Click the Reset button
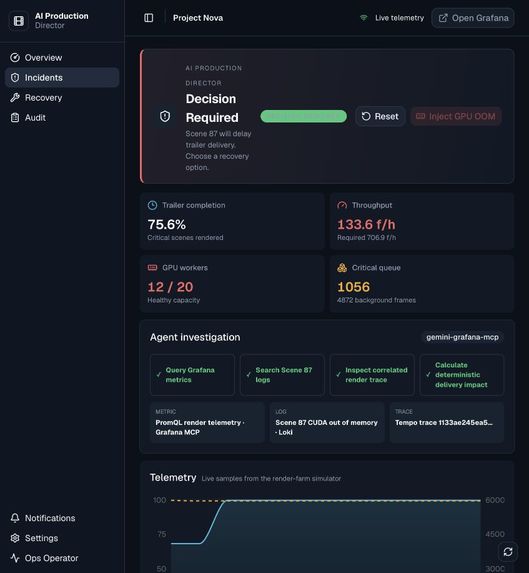 coord(380,116)
